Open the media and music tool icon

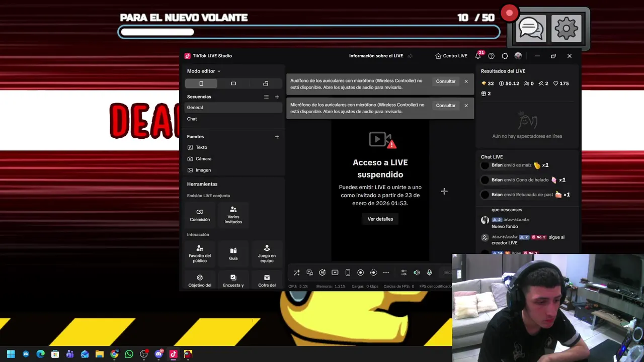[309, 273]
